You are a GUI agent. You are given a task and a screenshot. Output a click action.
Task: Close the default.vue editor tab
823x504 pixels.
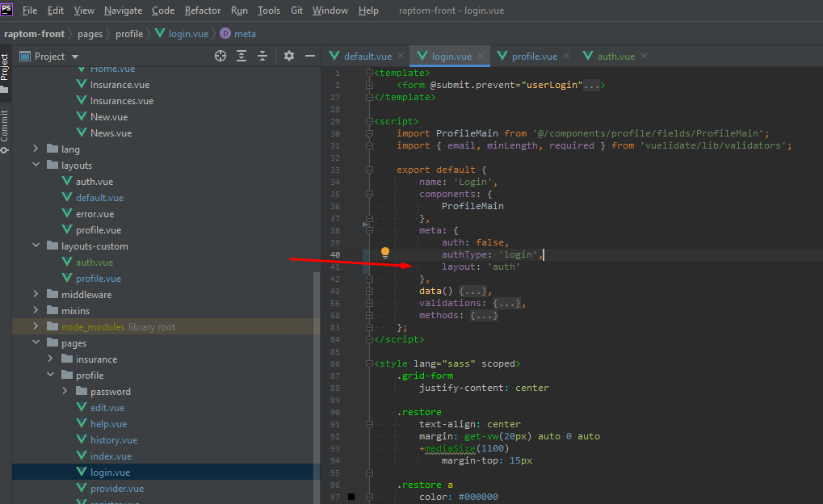pyautogui.click(x=401, y=56)
